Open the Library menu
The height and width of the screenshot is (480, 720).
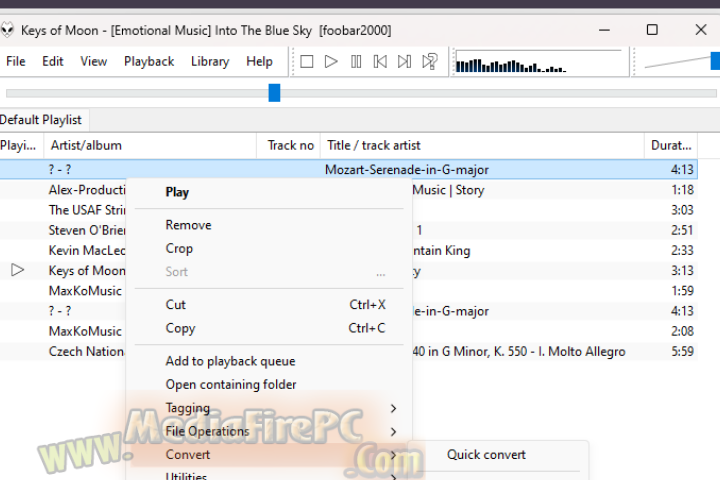210,62
